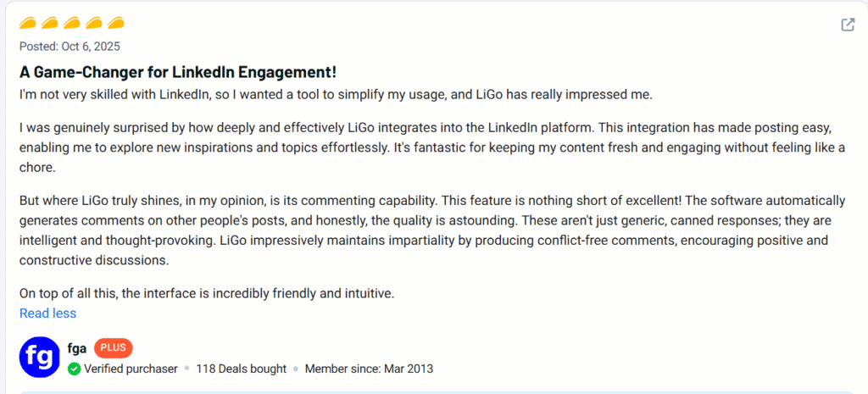Open the fga username profile
The height and width of the screenshot is (394, 868).
click(77, 348)
